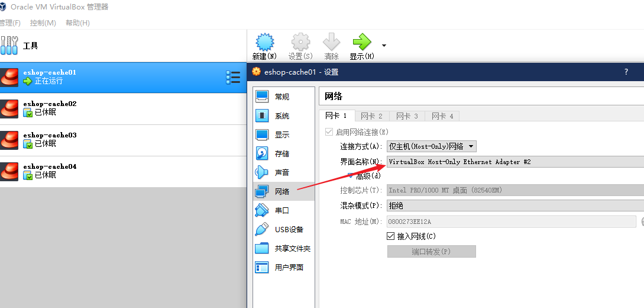
Task: Switch to the 网卡 4 tab
Action: 442,116
